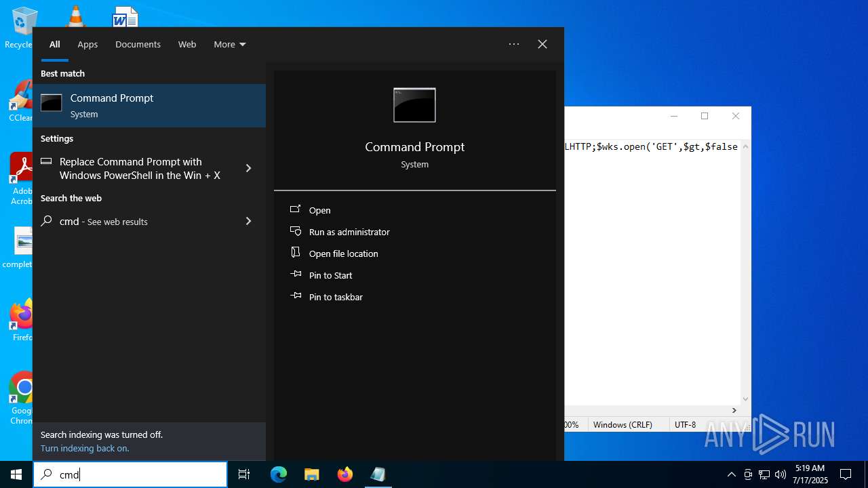Click Search the web heading
Image resolution: width=868 pixels, height=488 pixels.
(71, 198)
